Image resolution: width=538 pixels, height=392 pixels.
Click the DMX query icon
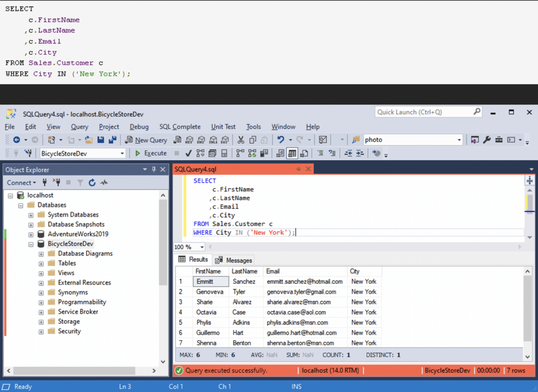point(201,140)
